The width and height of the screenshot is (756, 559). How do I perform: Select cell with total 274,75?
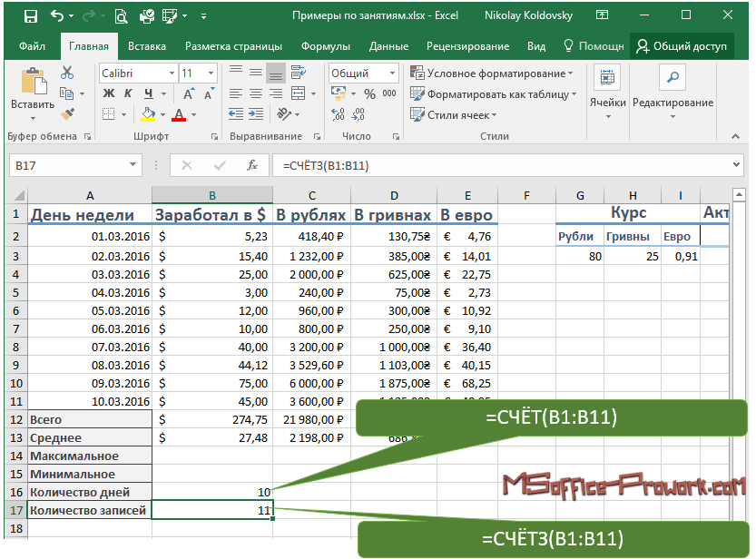212,420
